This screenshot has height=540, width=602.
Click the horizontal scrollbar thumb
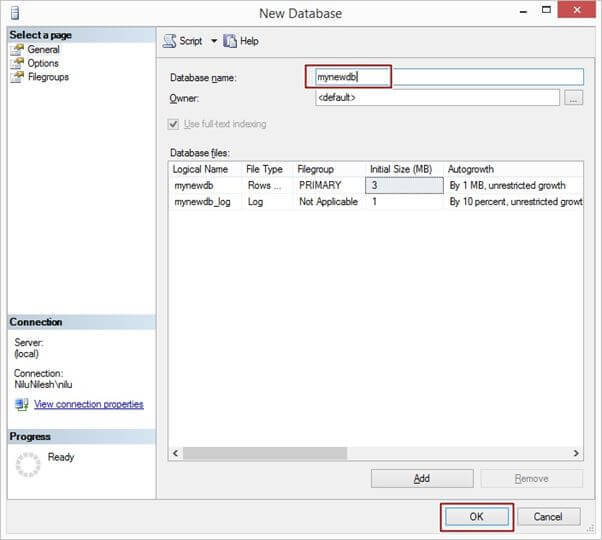pos(265,453)
